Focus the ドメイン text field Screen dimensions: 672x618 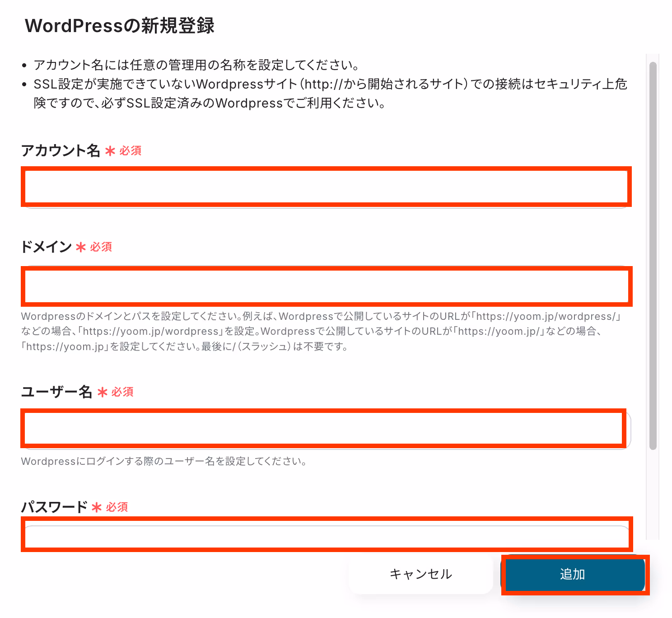[326, 286]
